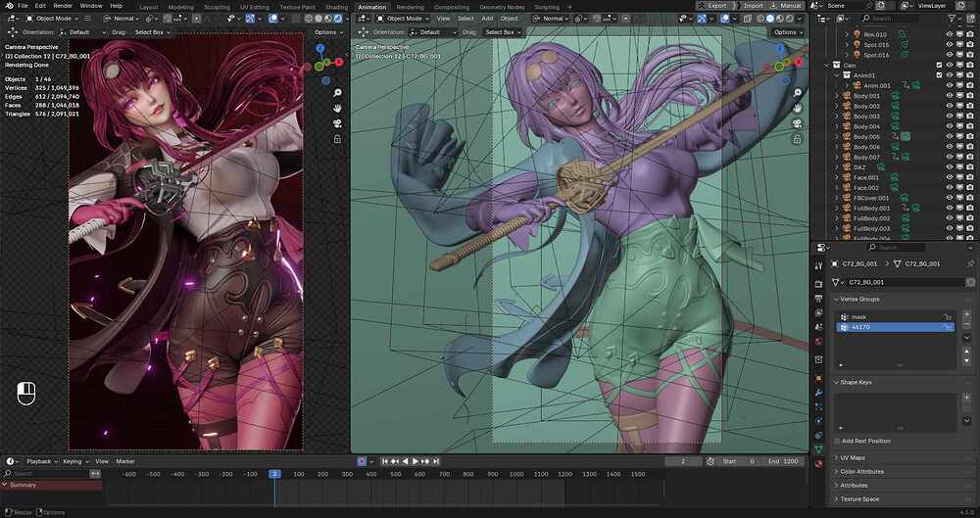Toggle camera view icon in right viewport
980x518 pixels.
click(x=797, y=124)
